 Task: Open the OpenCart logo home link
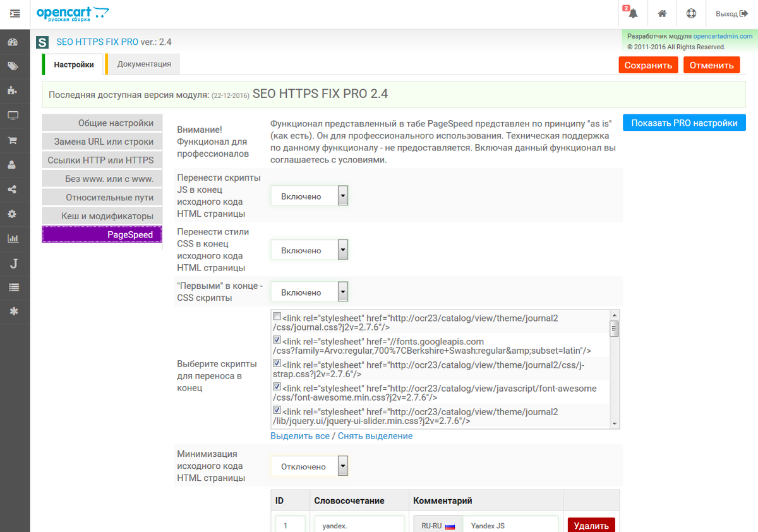pos(73,13)
